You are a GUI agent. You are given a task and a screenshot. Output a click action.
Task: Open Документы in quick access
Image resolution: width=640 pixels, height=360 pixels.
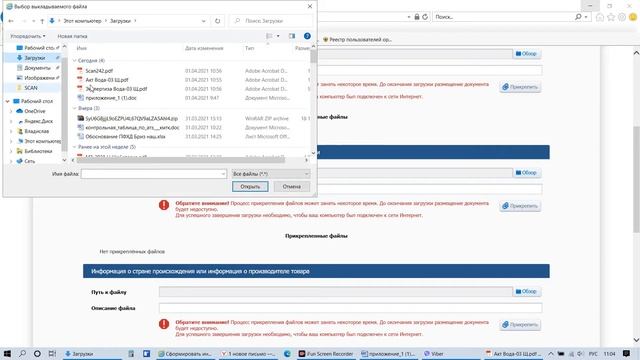[x=37, y=68]
